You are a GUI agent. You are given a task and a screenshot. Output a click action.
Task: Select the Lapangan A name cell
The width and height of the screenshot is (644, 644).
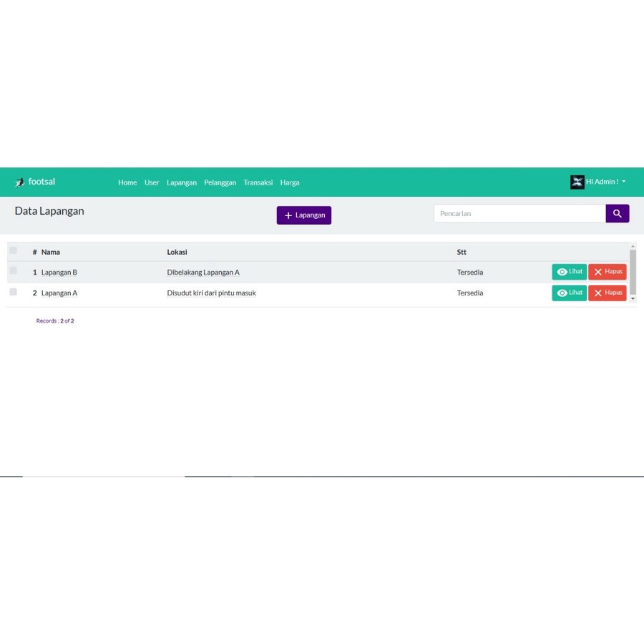59,293
